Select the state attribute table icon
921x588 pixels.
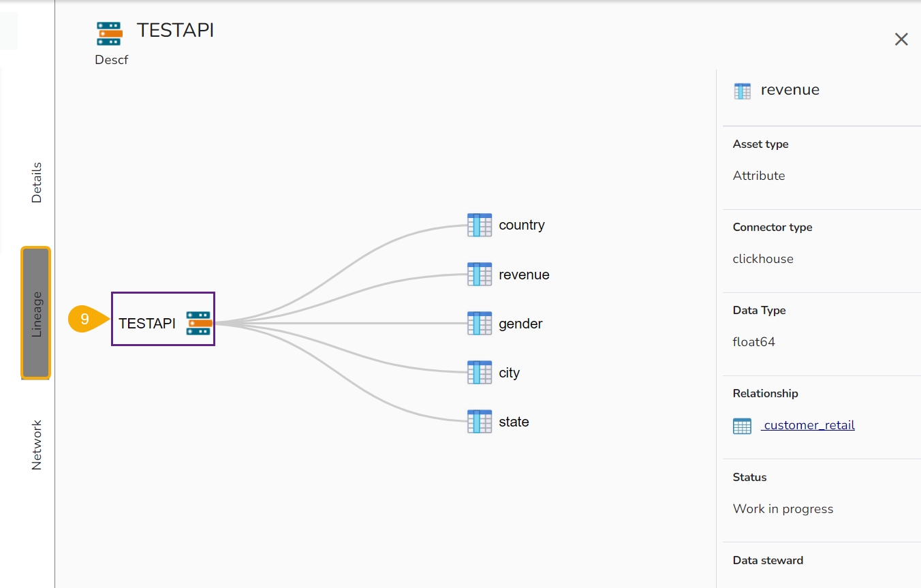[x=480, y=421]
